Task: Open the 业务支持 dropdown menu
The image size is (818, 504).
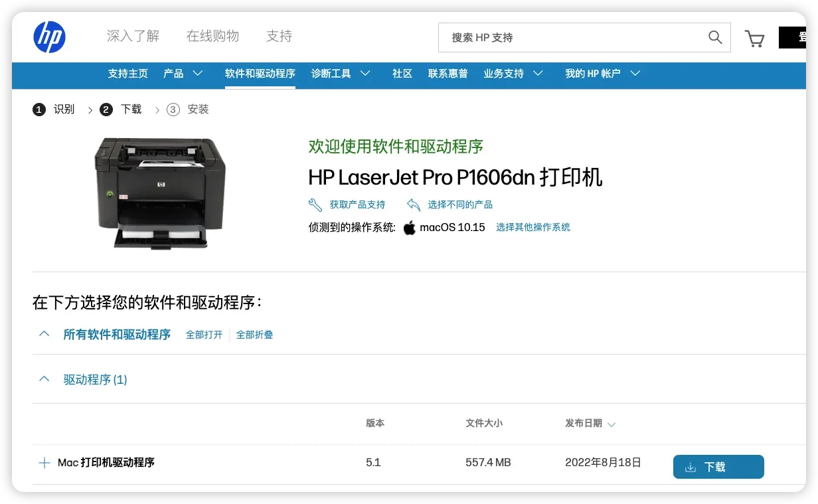Action: click(513, 74)
